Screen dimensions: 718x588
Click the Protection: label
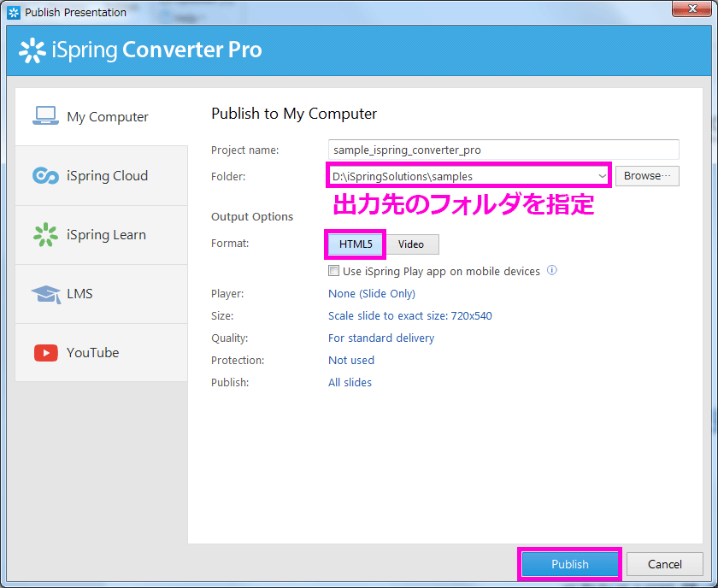238,361
